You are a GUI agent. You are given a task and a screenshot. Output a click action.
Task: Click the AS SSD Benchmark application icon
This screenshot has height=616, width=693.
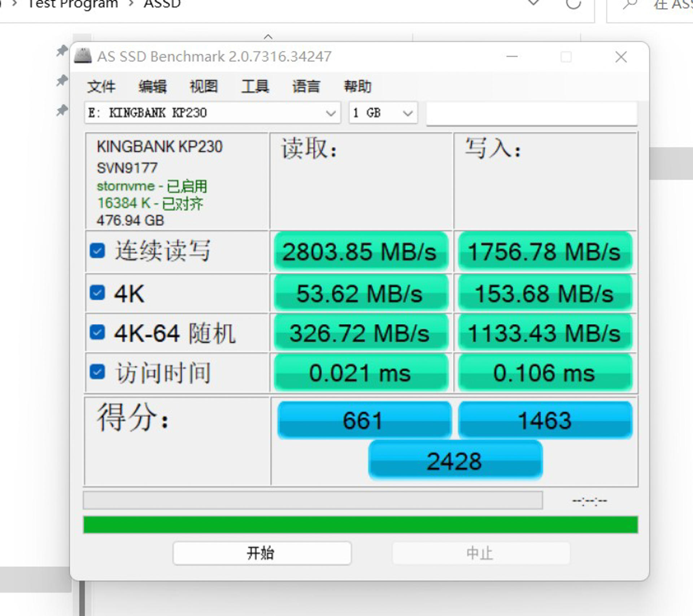(84, 56)
